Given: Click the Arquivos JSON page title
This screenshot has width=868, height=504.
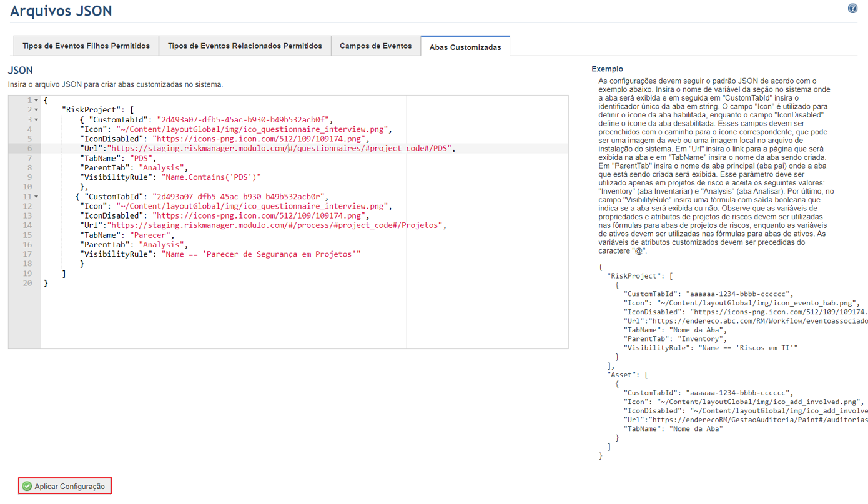Looking at the screenshot, I should click(61, 11).
